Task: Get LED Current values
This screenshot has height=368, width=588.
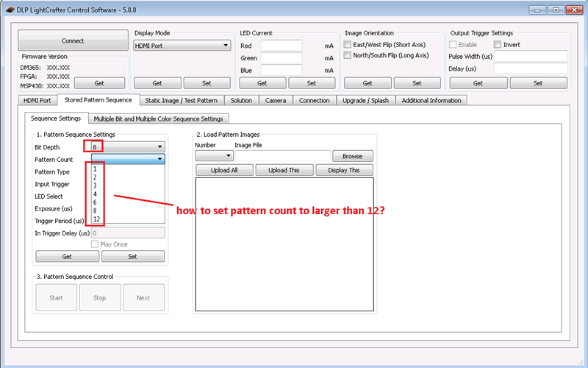Action: click(x=262, y=83)
